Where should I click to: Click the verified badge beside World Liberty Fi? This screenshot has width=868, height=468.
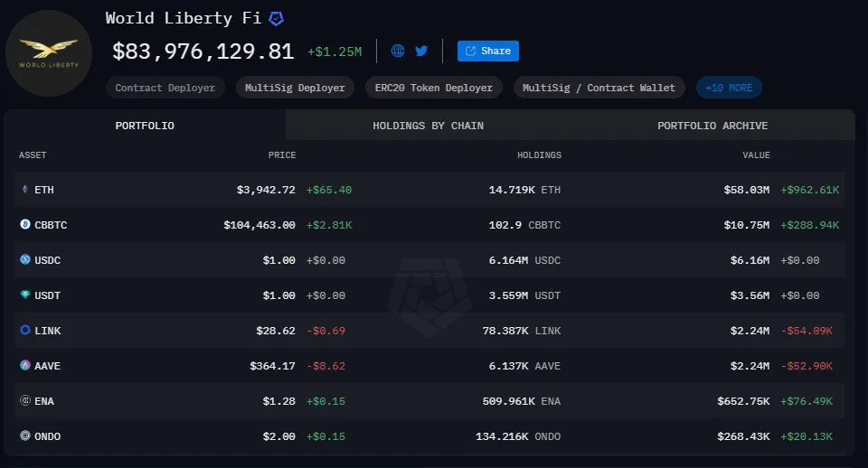(277, 18)
